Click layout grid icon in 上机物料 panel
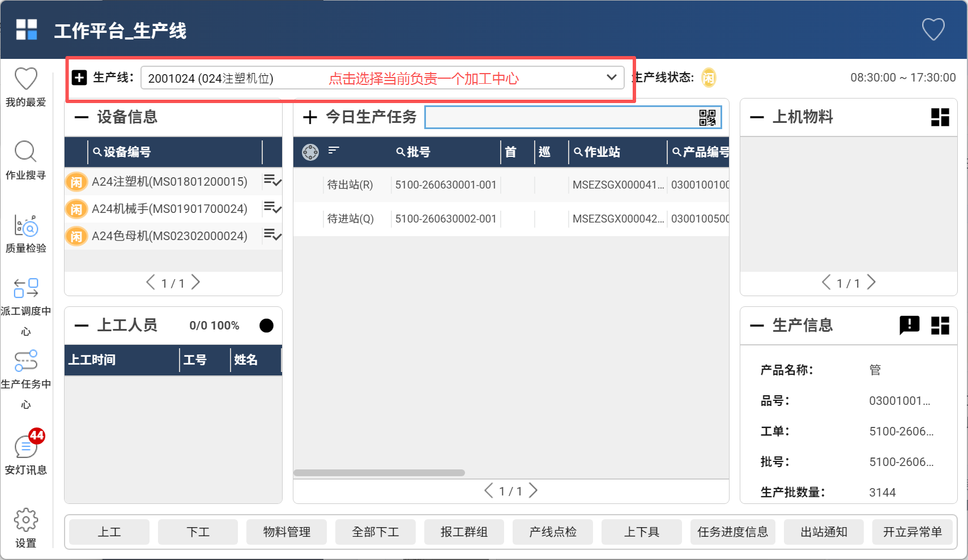The height and width of the screenshot is (560, 968). [940, 117]
